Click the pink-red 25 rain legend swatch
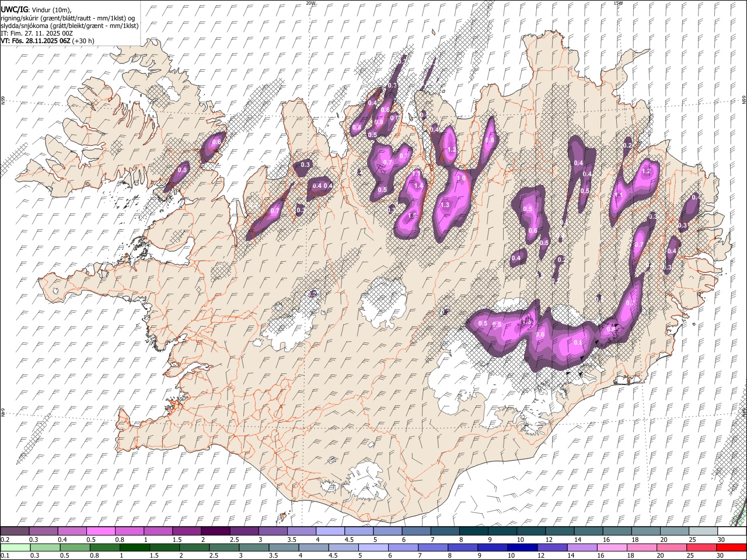 [x=701, y=547]
